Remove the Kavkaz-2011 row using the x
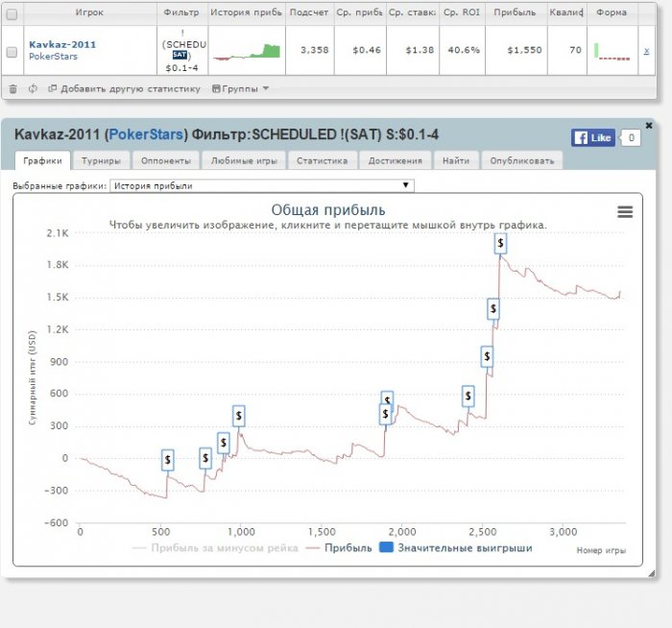The height and width of the screenshot is (628, 672). [646, 50]
